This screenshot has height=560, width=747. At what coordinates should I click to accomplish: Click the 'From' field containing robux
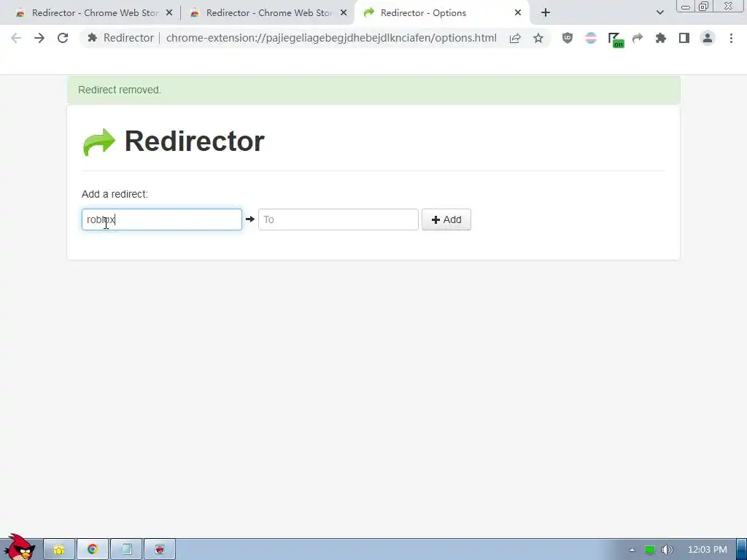pos(161,219)
